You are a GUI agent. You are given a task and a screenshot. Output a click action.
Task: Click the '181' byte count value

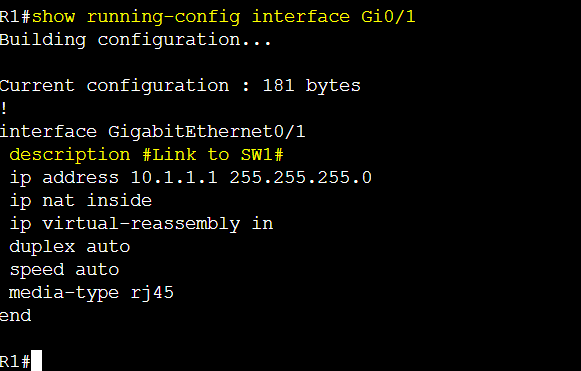click(278, 86)
